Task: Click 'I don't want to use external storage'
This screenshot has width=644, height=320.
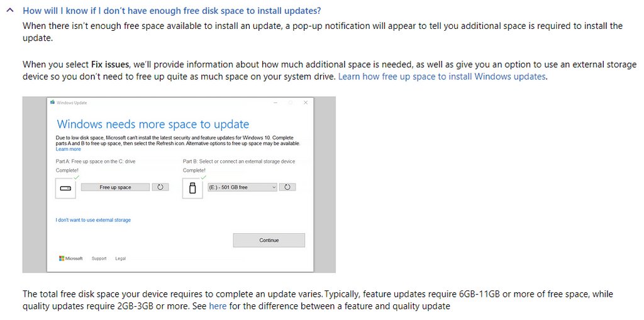Action: point(93,220)
